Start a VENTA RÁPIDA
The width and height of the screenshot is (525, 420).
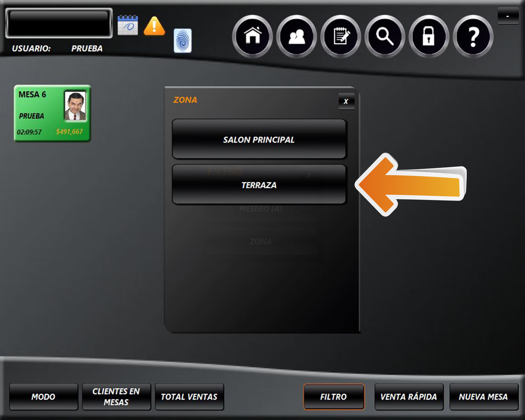tap(409, 397)
